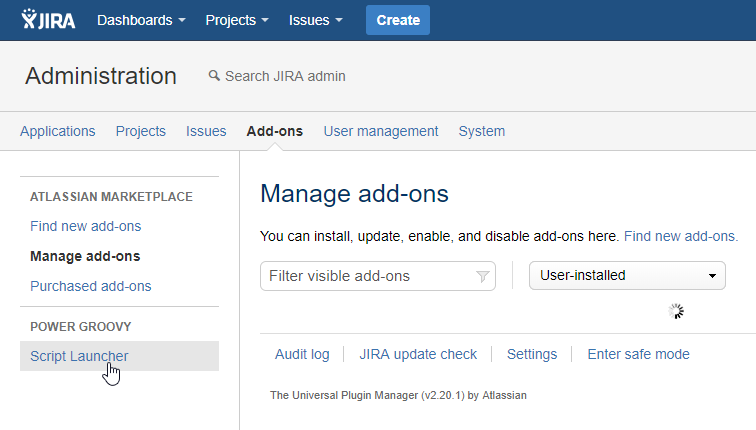Image resolution: width=756 pixels, height=430 pixels.
Task: Open the Dashboards dropdown menu
Action: tap(141, 20)
